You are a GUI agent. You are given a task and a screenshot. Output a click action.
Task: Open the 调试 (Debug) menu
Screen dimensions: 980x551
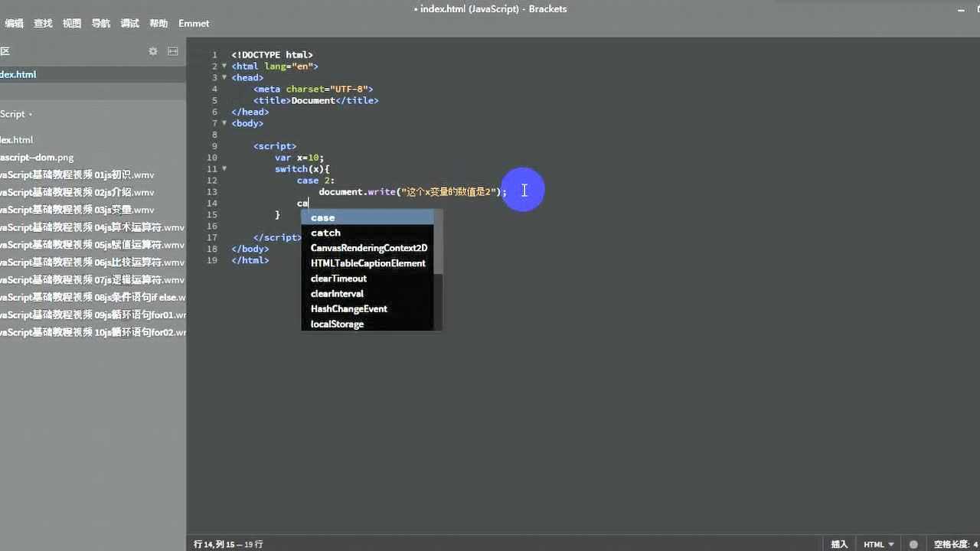click(x=129, y=24)
